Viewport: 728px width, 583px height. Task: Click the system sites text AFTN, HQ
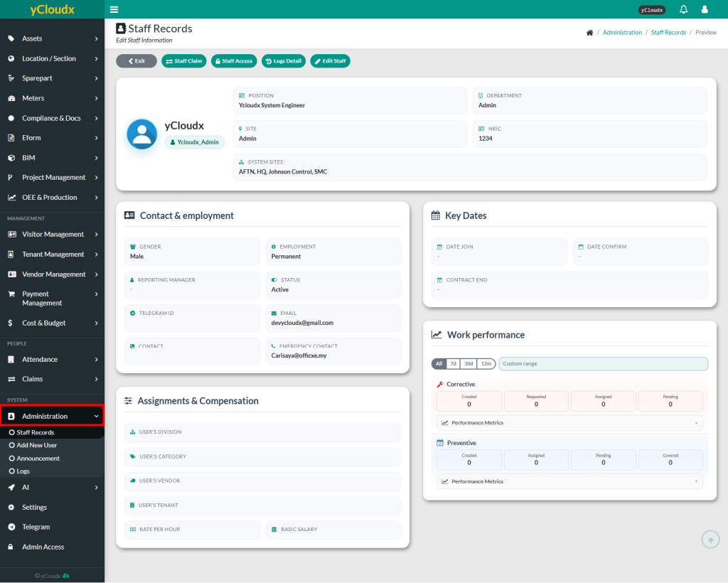coord(283,172)
